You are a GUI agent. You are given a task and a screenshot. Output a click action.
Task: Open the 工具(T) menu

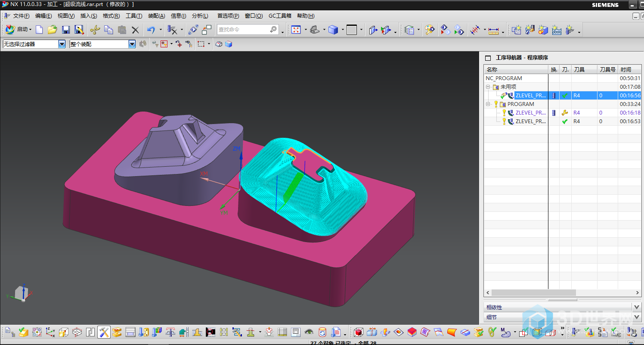[x=134, y=16]
